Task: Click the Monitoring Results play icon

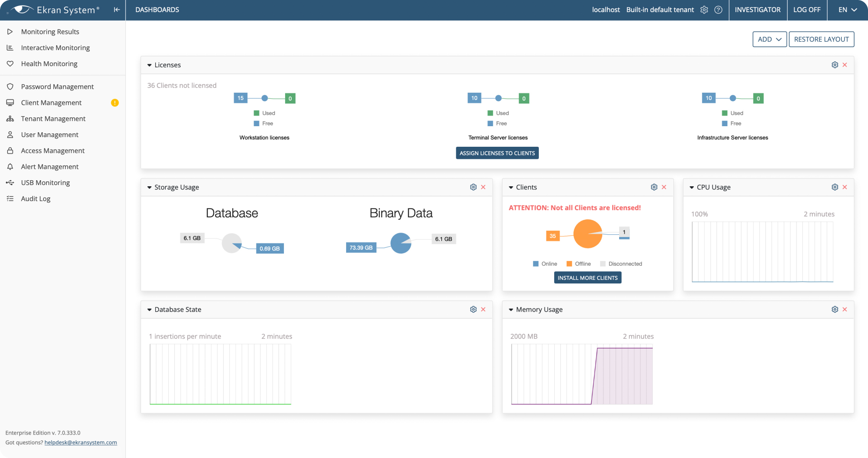Action: coord(10,31)
